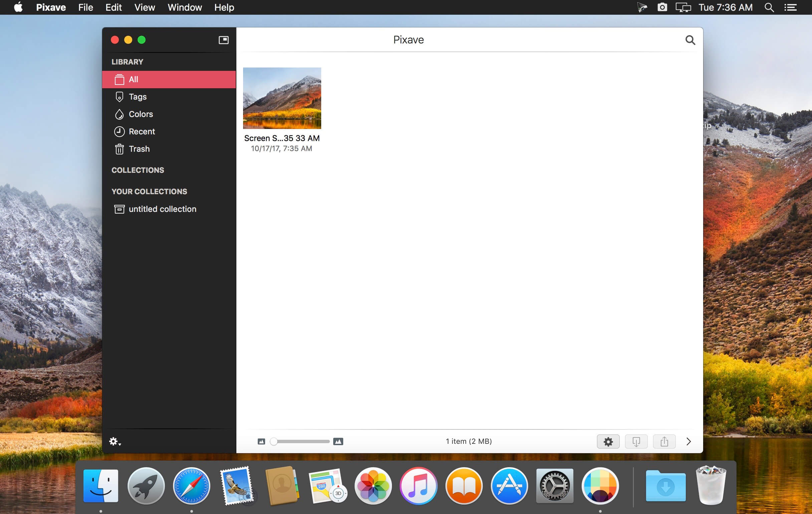Open the search magnifier in Pixave title bar

tap(690, 40)
